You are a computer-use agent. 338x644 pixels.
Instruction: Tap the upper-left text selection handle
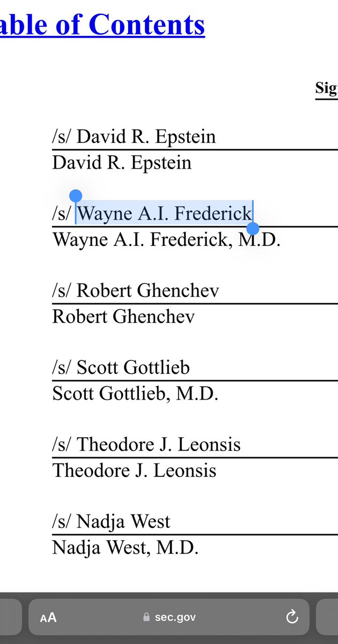click(x=76, y=196)
